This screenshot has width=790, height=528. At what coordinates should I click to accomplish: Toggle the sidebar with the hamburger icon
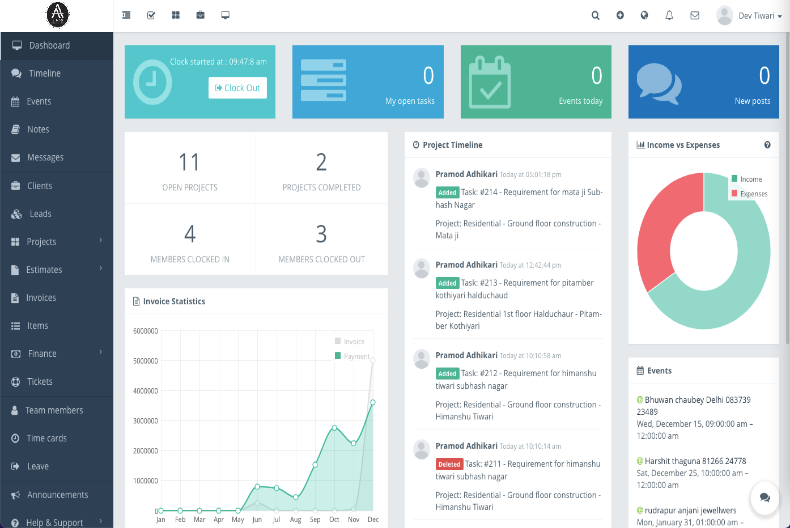coord(126,16)
